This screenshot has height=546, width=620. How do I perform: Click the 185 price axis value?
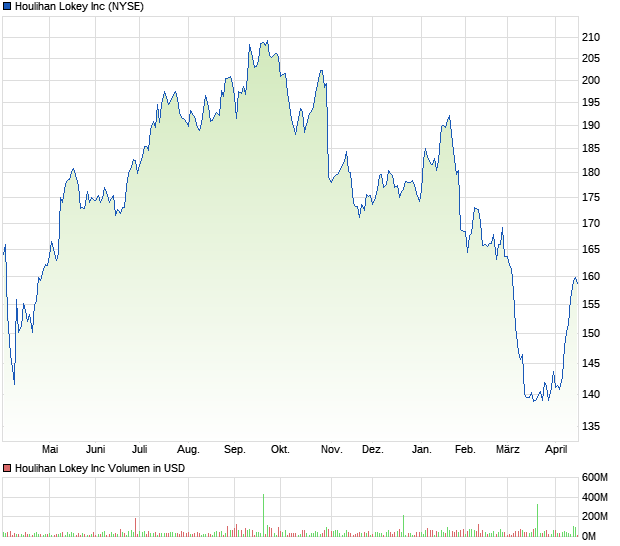click(x=591, y=149)
